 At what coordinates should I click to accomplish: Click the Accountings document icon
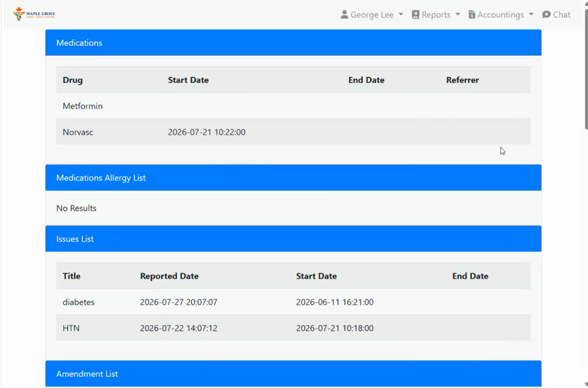[x=472, y=15]
